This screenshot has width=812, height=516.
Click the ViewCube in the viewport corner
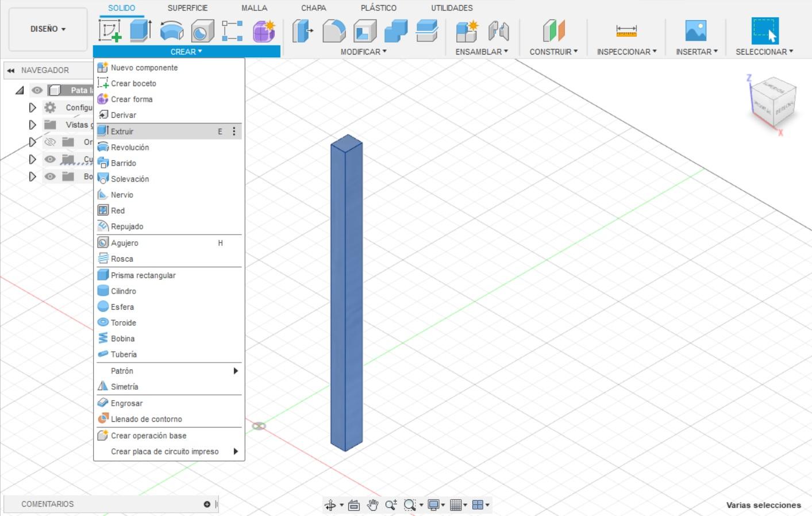click(773, 102)
